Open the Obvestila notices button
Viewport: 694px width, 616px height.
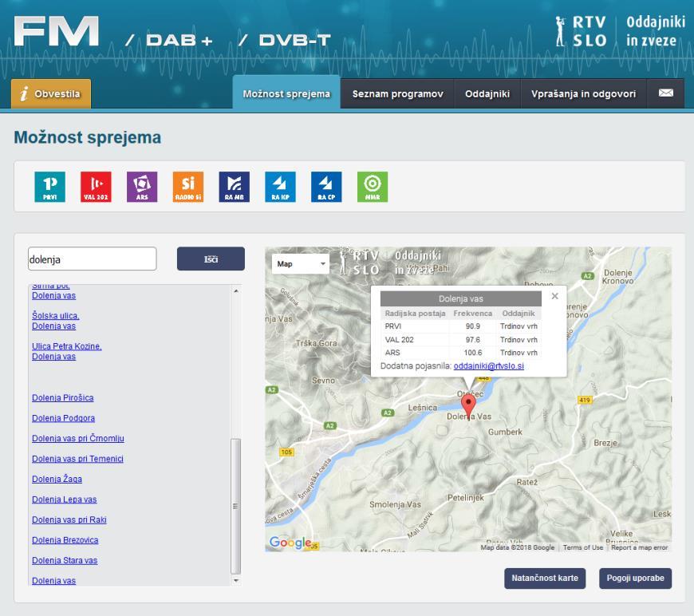click(x=51, y=93)
